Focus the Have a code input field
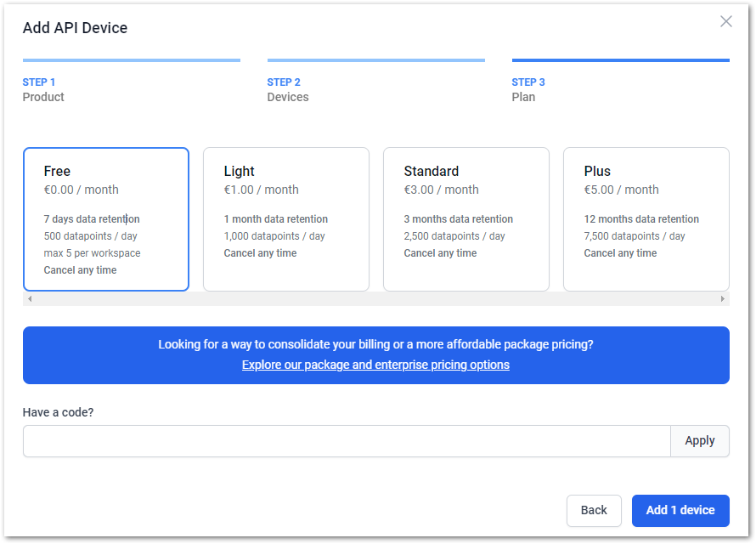 pyautogui.click(x=347, y=441)
